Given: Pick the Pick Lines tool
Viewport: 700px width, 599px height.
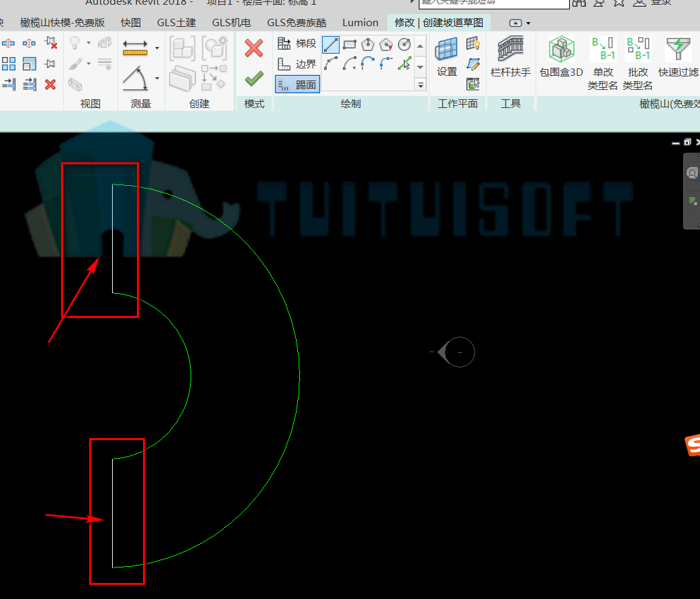Looking at the screenshot, I should click(x=405, y=63).
